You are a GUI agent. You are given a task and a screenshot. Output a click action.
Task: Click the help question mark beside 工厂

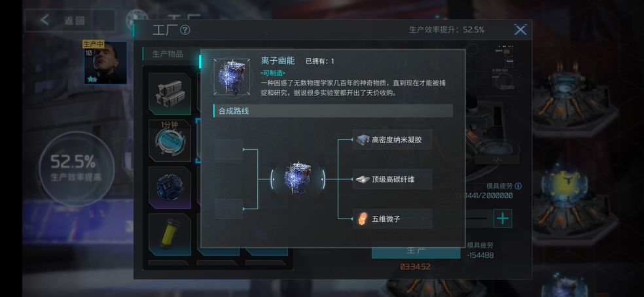pos(185,30)
